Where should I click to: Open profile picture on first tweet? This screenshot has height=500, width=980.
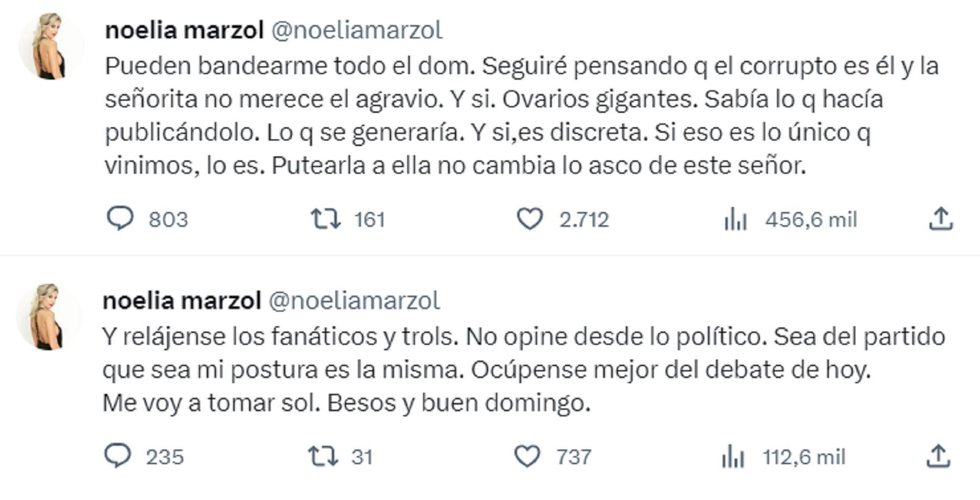coord(51,47)
